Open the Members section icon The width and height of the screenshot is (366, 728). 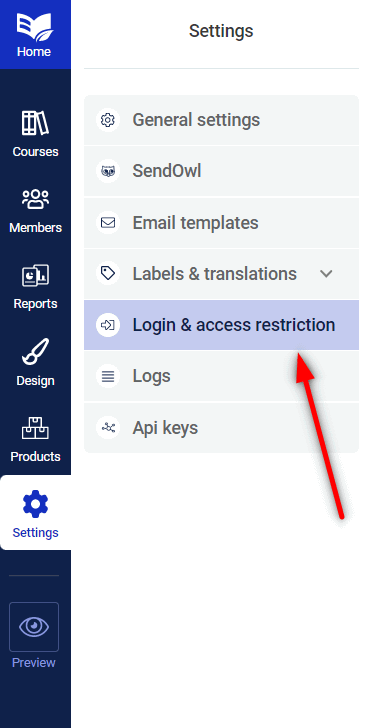click(x=35, y=198)
